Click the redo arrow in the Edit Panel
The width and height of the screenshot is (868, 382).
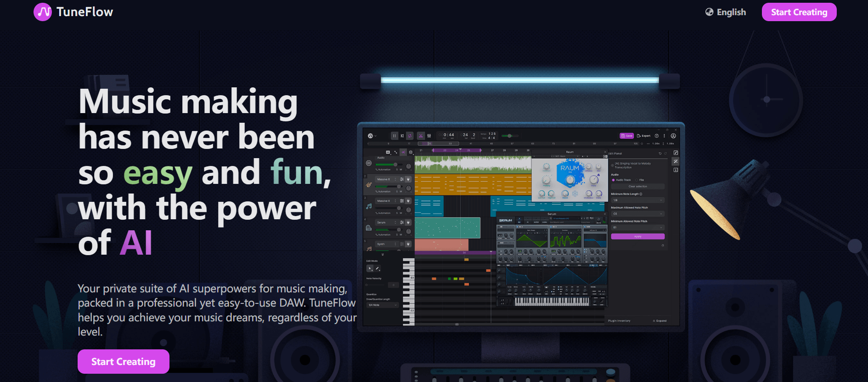pyautogui.click(x=665, y=154)
